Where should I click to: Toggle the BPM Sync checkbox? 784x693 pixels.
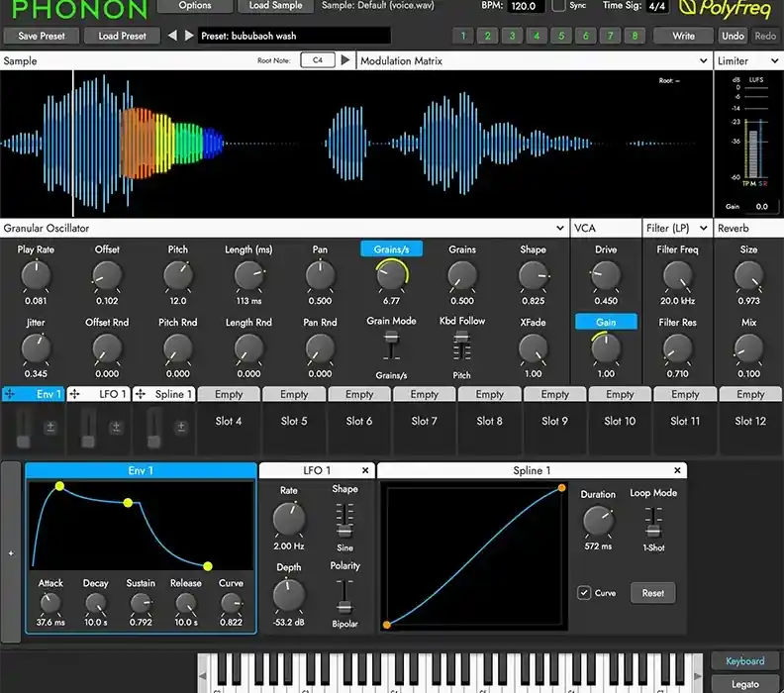pyautogui.click(x=558, y=6)
